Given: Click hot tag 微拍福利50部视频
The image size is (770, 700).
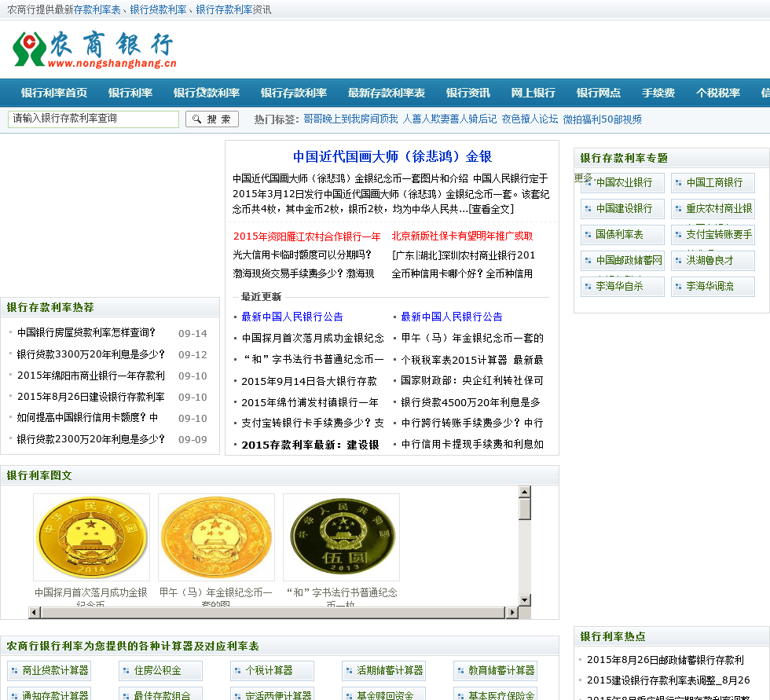Looking at the screenshot, I should point(602,119).
